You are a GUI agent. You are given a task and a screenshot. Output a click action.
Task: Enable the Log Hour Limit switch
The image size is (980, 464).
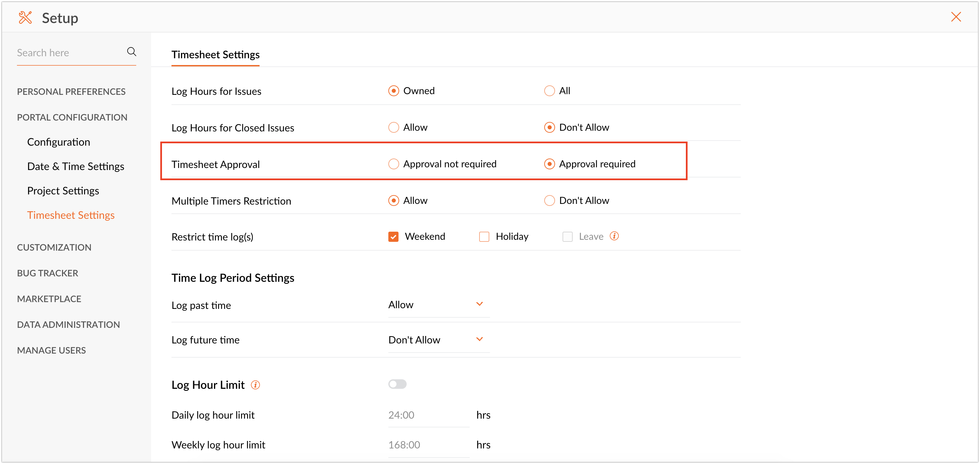click(x=397, y=384)
